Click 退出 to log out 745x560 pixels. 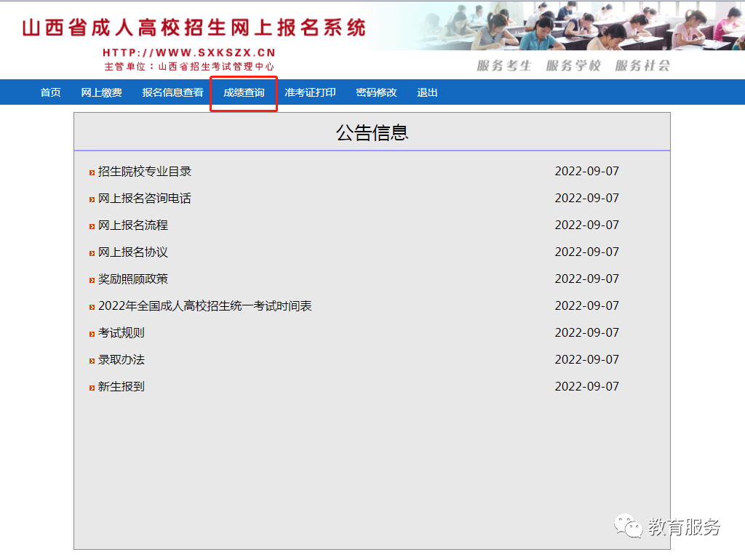coord(426,92)
